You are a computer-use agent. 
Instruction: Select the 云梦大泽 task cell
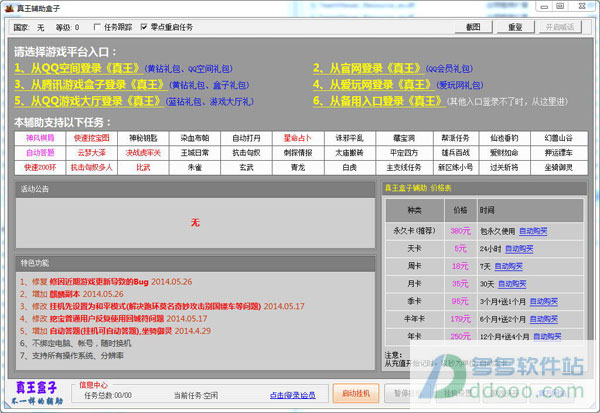pyautogui.click(x=91, y=153)
